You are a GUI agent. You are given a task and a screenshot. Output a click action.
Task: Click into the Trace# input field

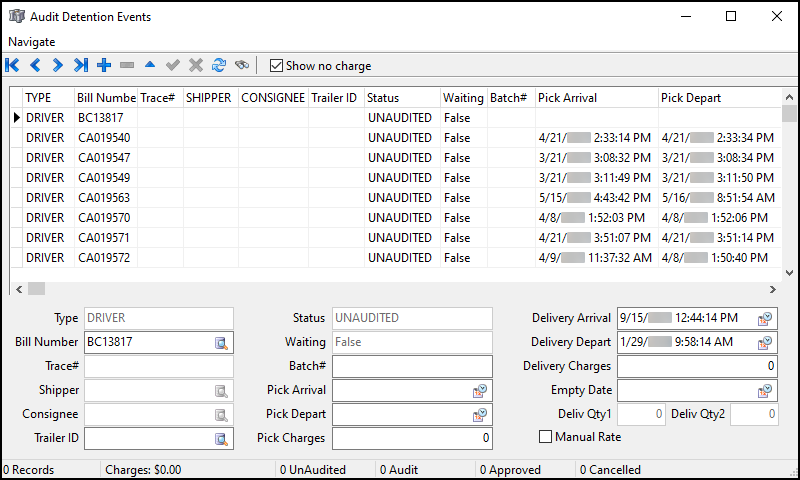pyautogui.click(x=158, y=366)
